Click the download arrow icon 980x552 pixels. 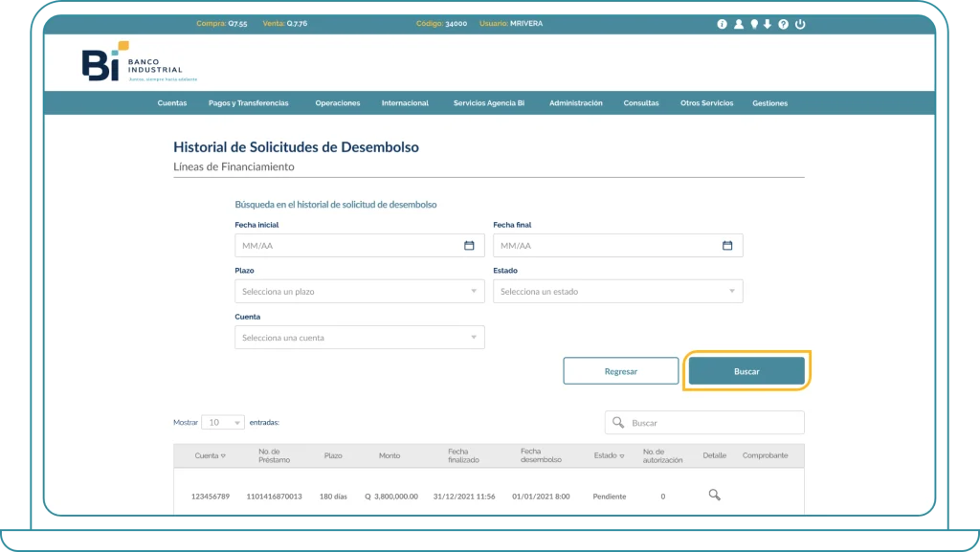(768, 24)
